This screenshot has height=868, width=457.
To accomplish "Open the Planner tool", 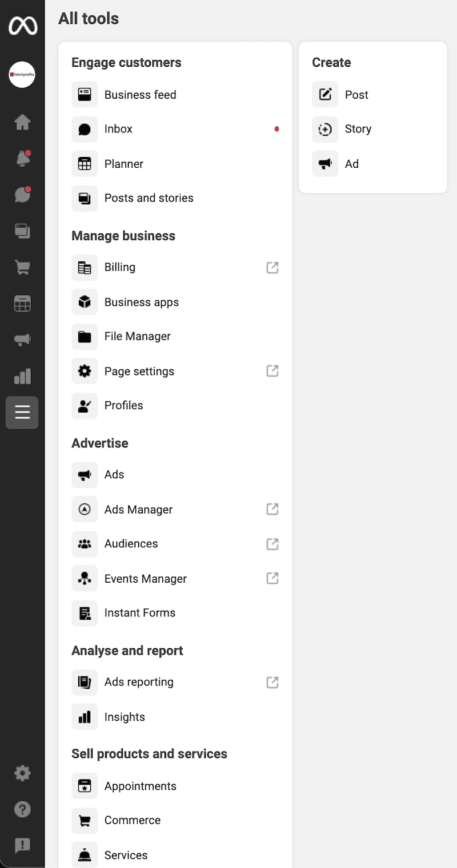I will 123,164.
